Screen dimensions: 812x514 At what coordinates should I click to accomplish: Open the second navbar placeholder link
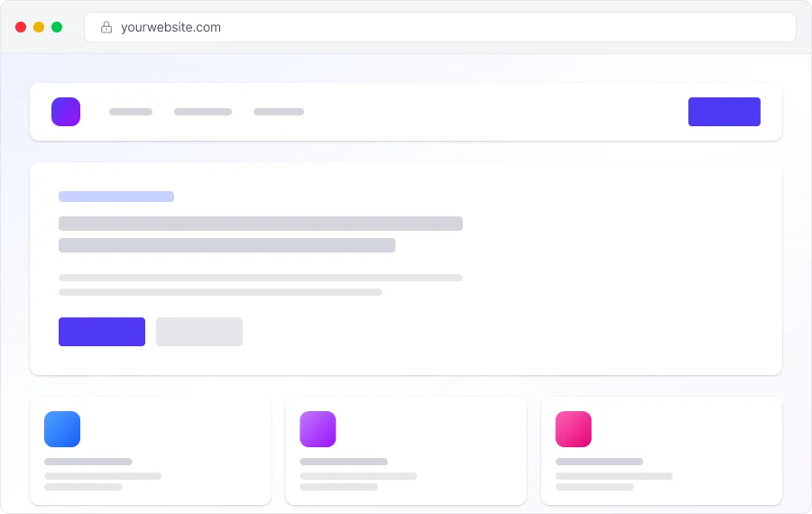tap(203, 112)
